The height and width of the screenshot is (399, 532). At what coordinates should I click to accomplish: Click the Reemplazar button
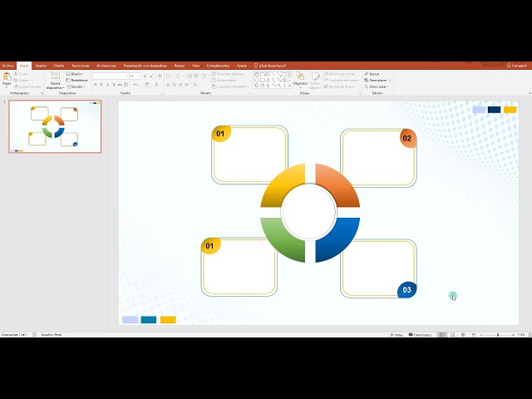(377, 80)
